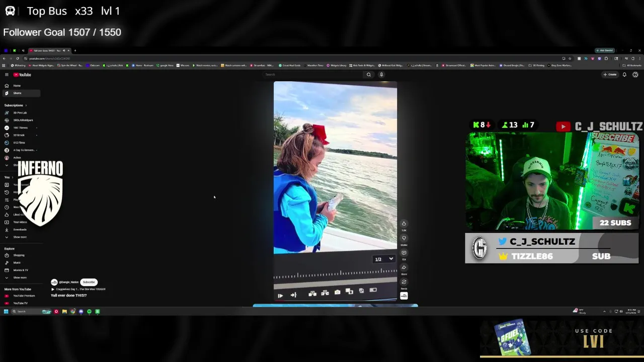Viewport: 644px width, 362px height.
Task: Open Spotify from the taskbar
Action: click(x=89, y=312)
